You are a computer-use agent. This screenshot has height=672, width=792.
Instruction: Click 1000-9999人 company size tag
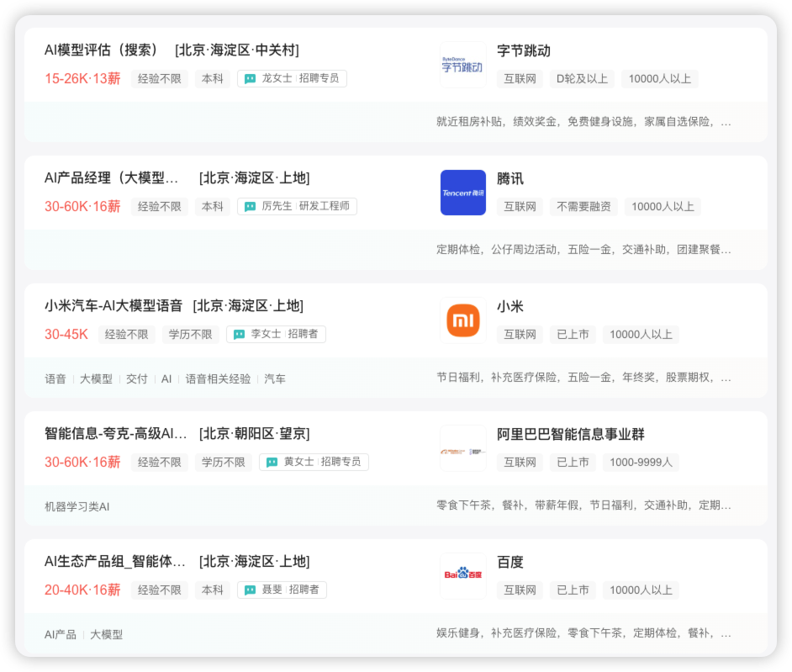click(x=641, y=463)
